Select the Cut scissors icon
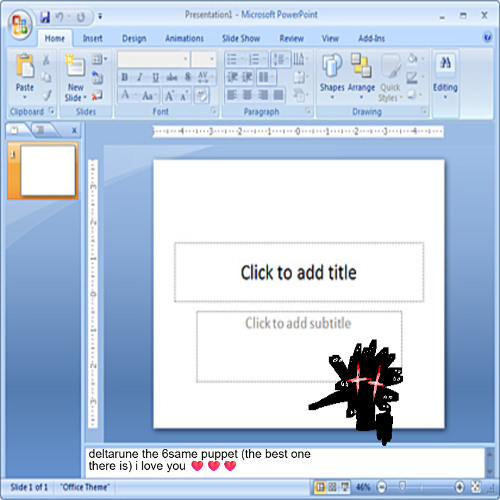The width and height of the screenshot is (500, 500). click(46, 60)
